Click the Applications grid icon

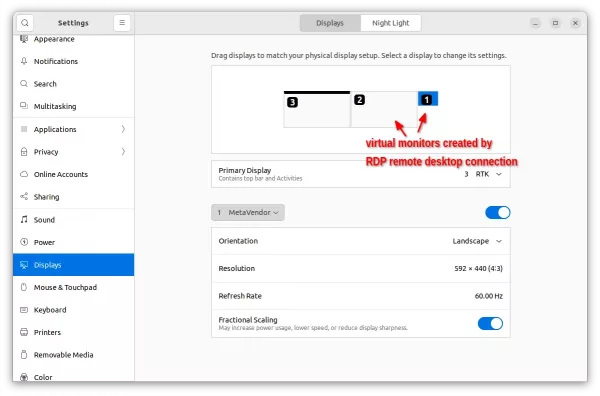coord(24,129)
